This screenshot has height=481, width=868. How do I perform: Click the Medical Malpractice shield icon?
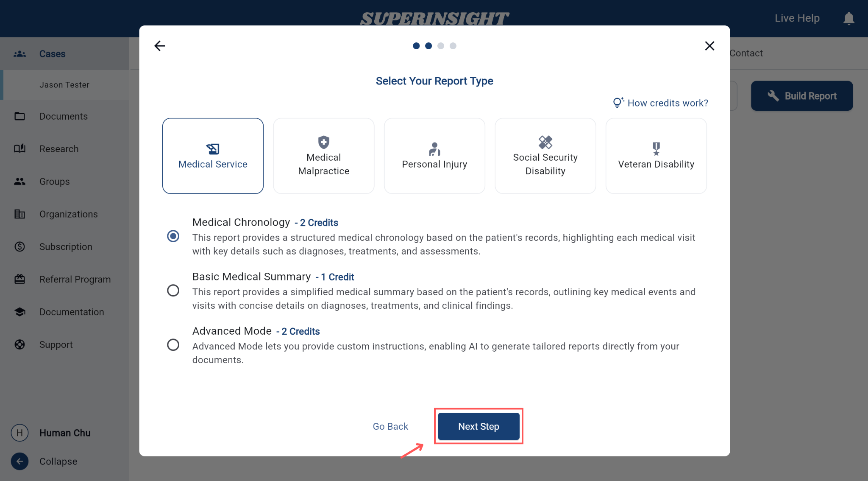click(324, 142)
